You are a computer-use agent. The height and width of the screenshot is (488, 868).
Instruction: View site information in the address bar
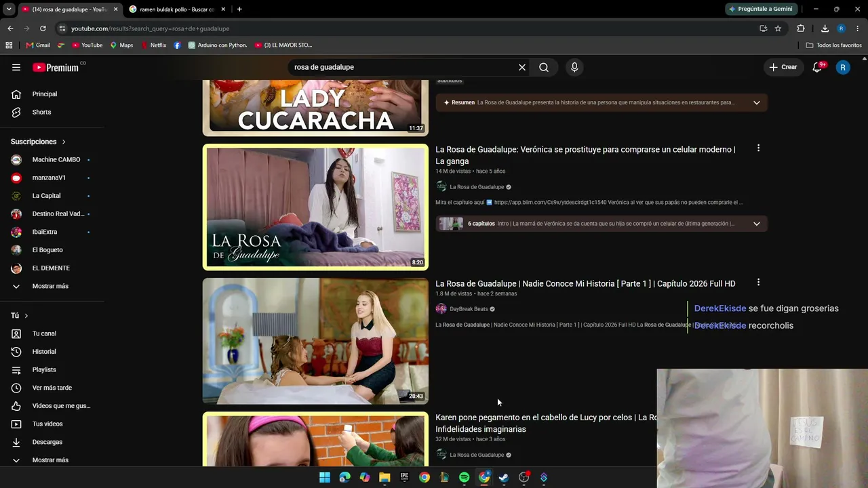pos(62,28)
